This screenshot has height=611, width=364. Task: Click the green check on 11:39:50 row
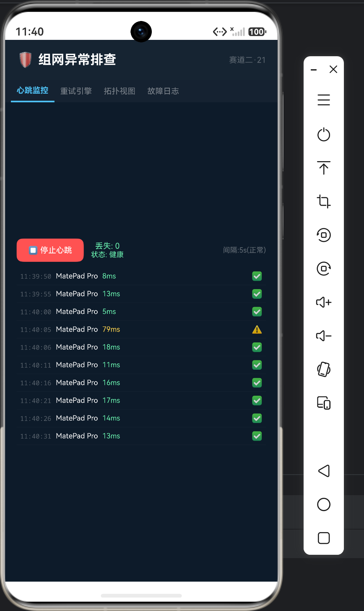tap(257, 276)
